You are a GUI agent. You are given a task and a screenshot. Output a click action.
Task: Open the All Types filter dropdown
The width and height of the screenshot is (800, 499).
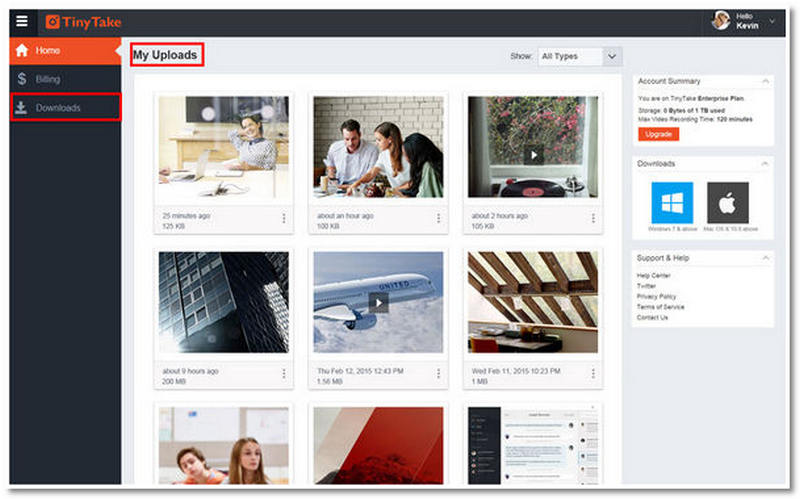coord(580,57)
